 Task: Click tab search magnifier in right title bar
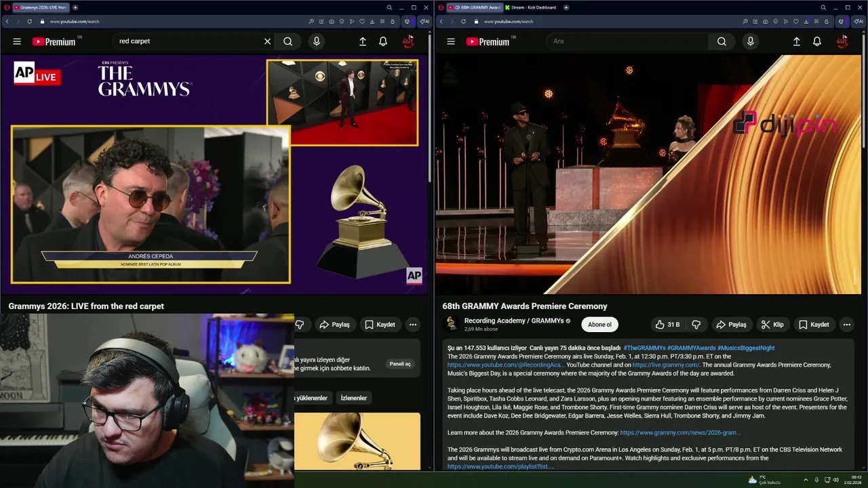823,7
